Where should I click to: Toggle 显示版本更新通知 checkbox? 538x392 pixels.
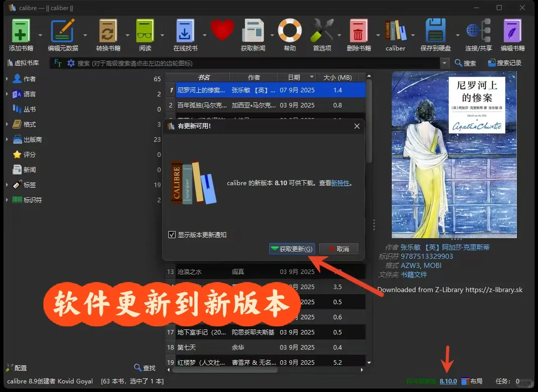pyautogui.click(x=172, y=235)
